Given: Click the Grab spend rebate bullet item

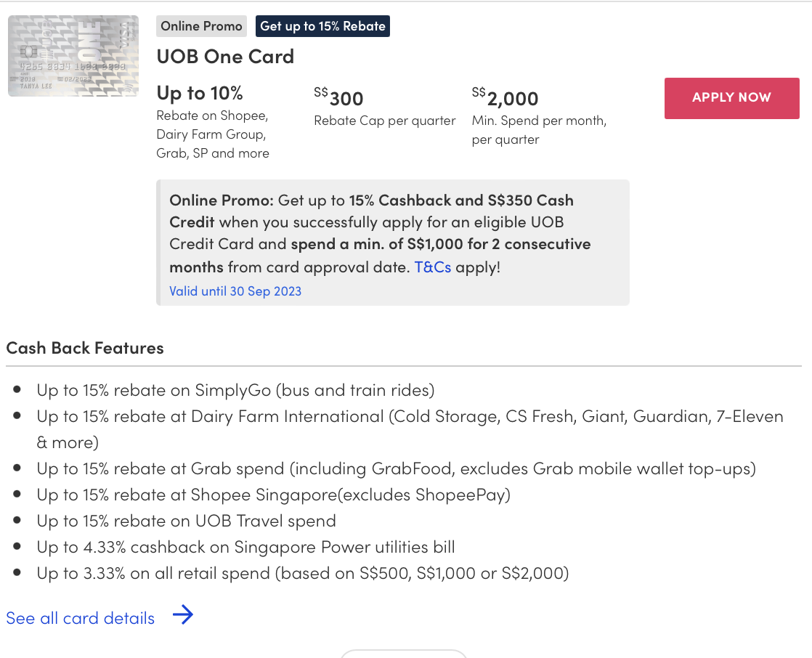Looking at the screenshot, I should [396, 468].
